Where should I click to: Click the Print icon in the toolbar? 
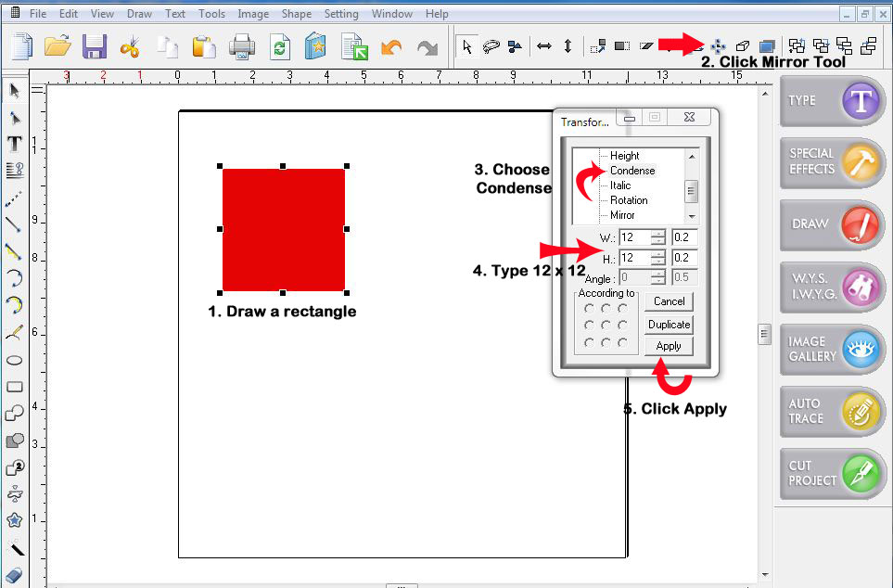point(242,46)
